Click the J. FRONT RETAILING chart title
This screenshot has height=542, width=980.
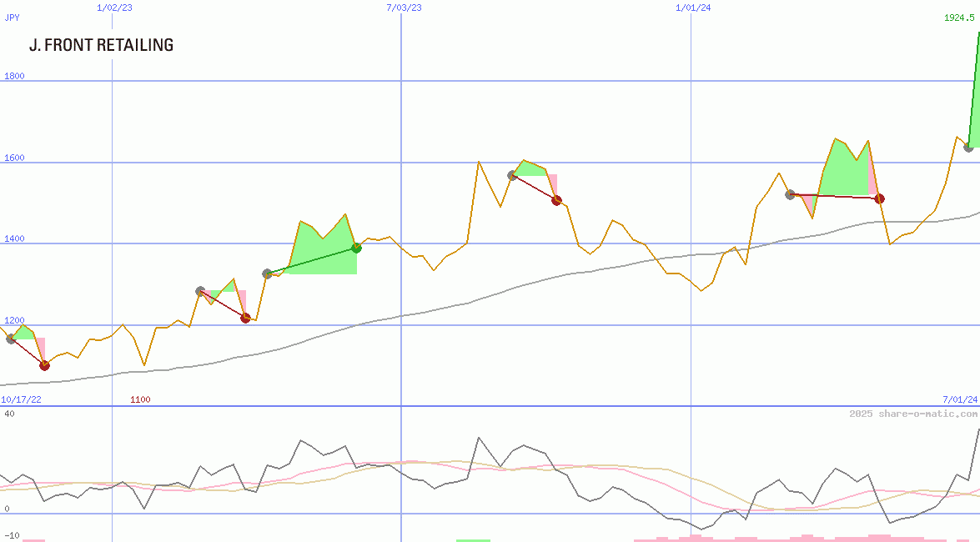tap(101, 45)
